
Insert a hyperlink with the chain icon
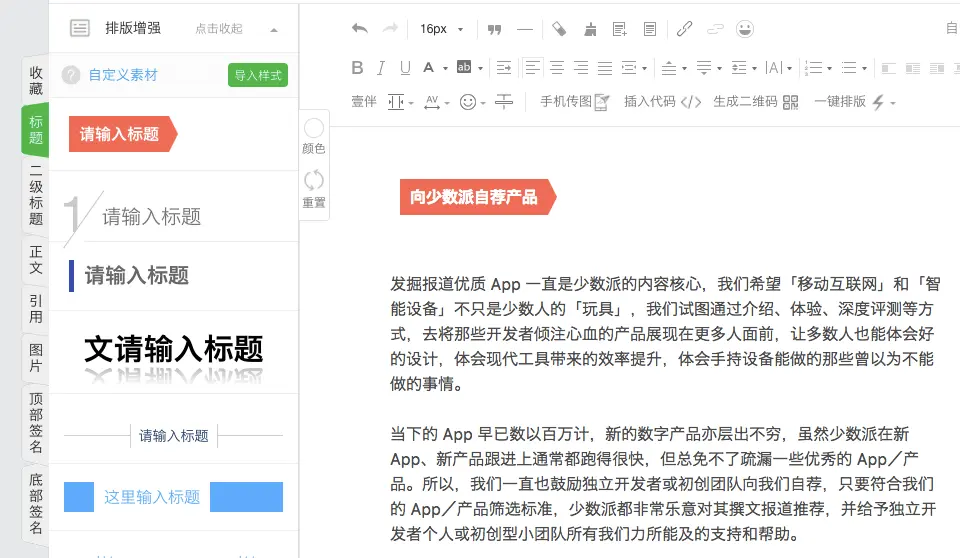pos(684,29)
